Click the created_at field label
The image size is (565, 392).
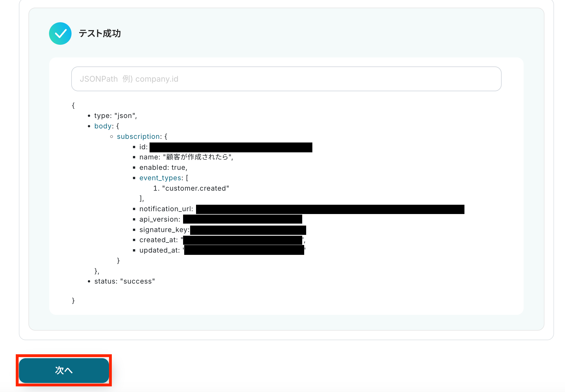[x=159, y=240]
